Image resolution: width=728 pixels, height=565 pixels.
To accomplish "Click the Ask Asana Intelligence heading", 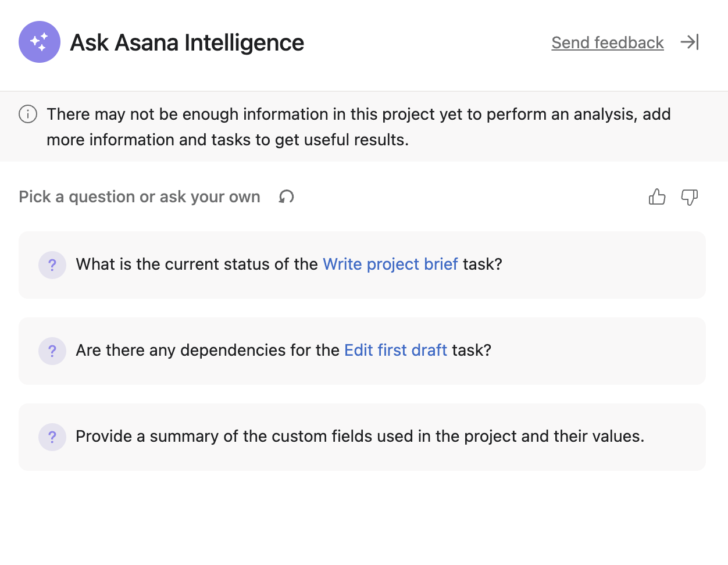I will pyautogui.click(x=187, y=42).
